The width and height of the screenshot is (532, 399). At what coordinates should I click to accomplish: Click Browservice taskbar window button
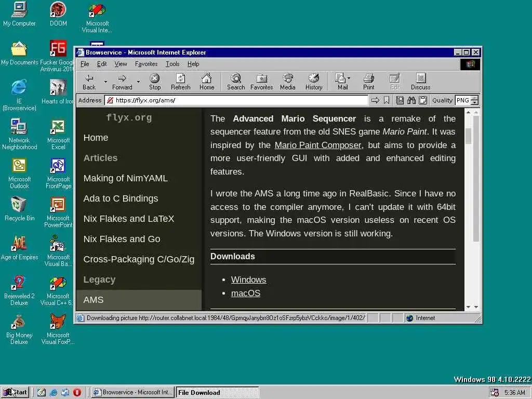(x=133, y=392)
